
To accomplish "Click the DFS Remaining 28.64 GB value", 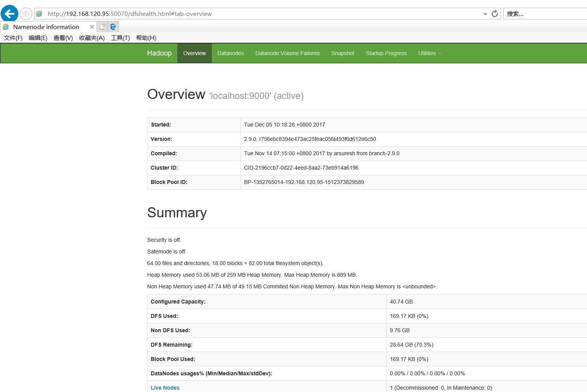I will pos(412,345).
